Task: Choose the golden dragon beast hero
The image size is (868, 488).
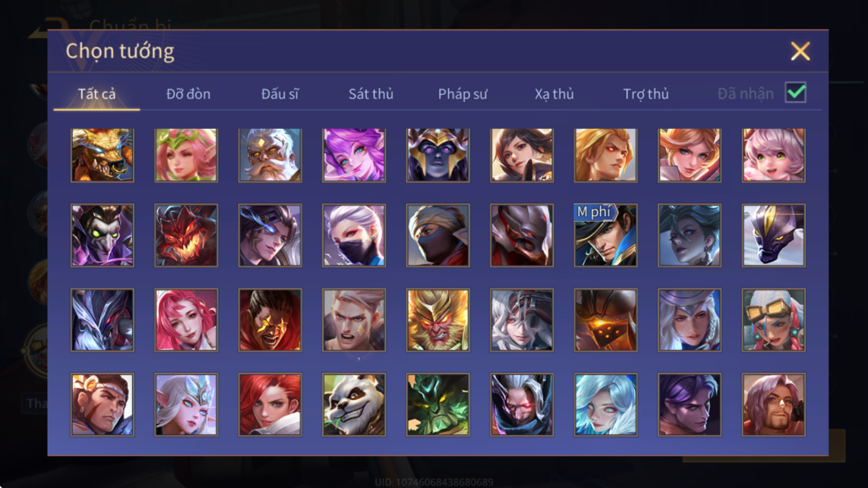Action: (103, 155)
